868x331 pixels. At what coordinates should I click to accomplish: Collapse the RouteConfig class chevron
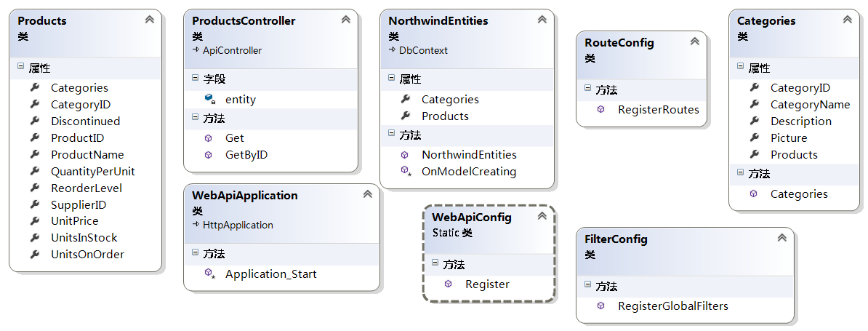pyautogui.click(x=695, y=41)
